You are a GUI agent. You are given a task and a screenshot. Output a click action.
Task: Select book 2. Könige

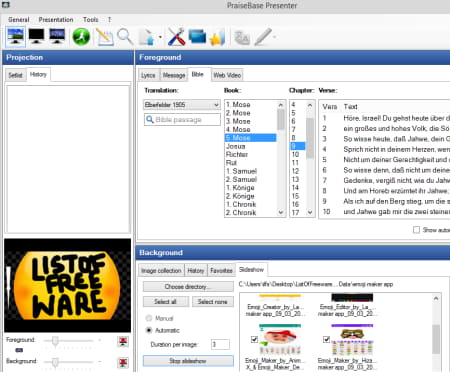250,196
